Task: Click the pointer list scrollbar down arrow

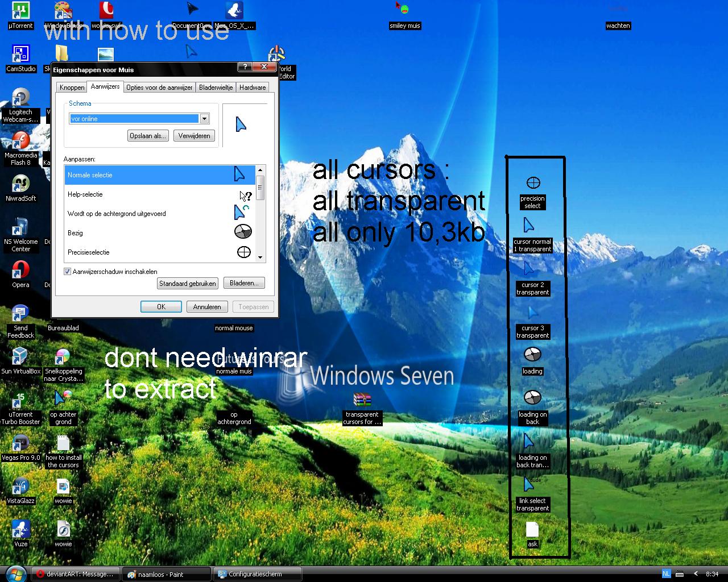Action: (260, 257)
